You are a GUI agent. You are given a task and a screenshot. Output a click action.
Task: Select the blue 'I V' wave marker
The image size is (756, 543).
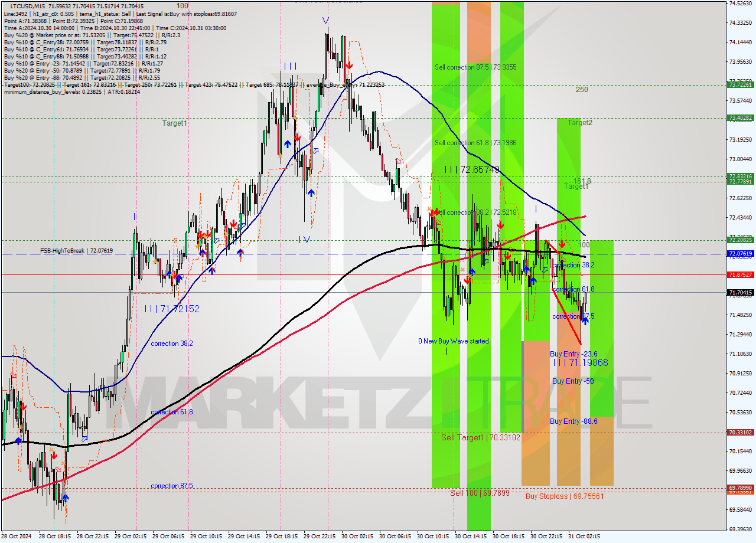[x=304, y=239]
